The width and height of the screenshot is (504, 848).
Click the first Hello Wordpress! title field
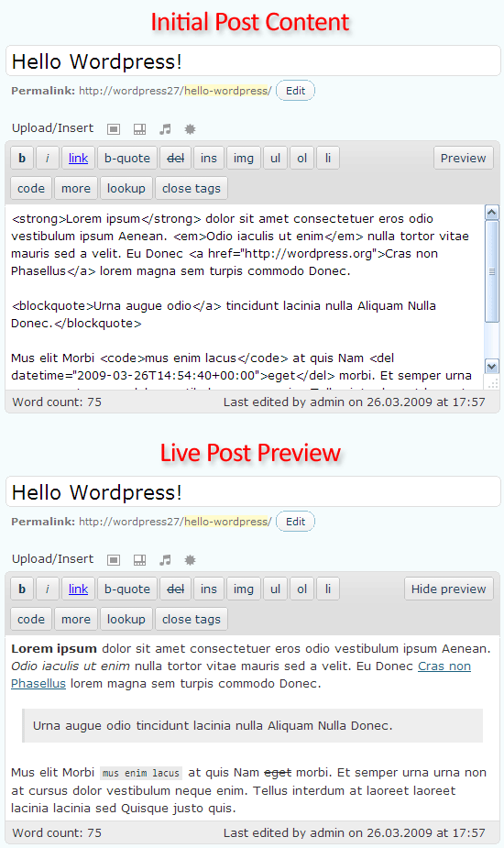coord(253,61)
